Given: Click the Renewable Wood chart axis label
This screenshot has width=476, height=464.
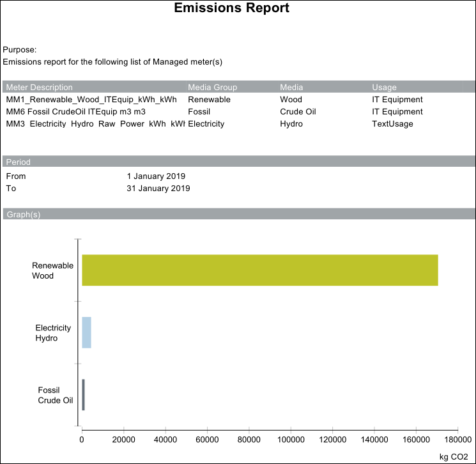Looking at the screenshot, I should pos(52,271).
